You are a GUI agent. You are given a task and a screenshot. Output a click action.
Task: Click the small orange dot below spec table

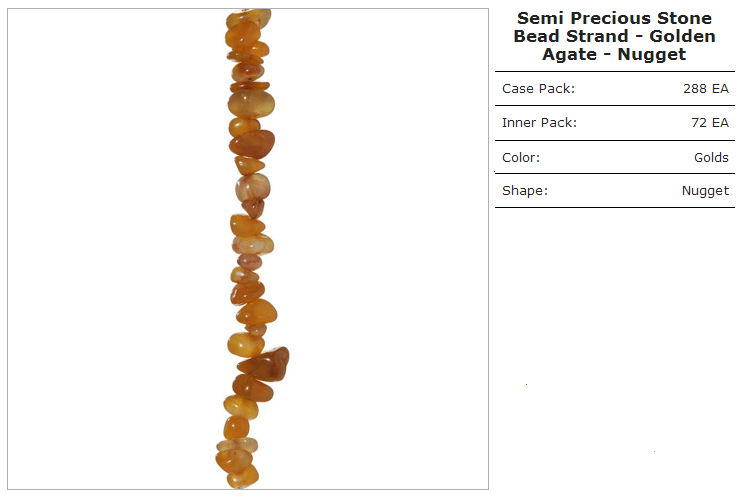click(526, 385)
